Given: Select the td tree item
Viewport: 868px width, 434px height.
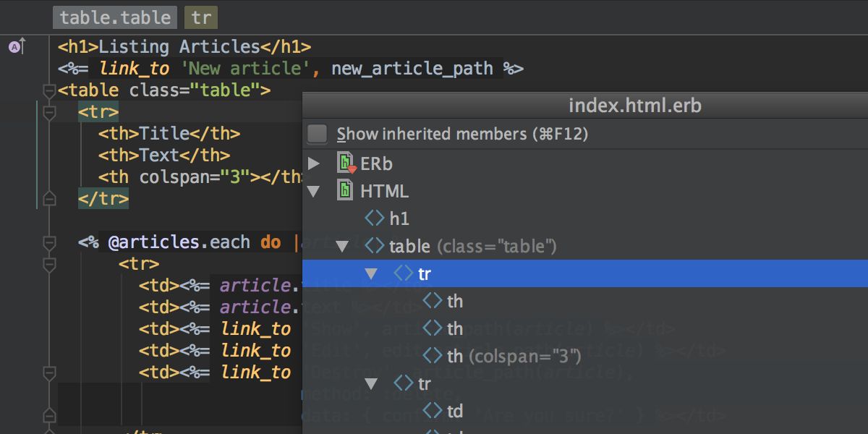Looking at the screenshot, I should click(x=455, y=411).
